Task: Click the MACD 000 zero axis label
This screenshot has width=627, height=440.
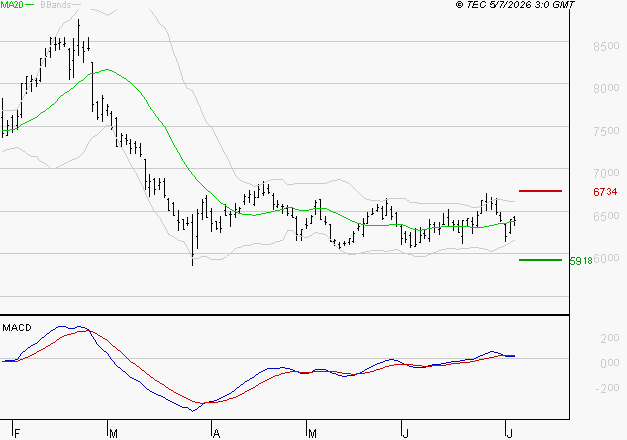Action: coord(610,363)
